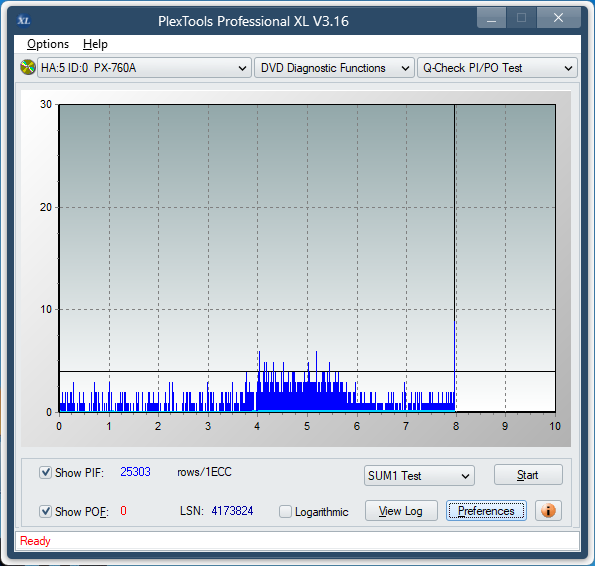This screenshot has height=566, width=595.
Task: Open the Help menu
Action: pos(95,44)
